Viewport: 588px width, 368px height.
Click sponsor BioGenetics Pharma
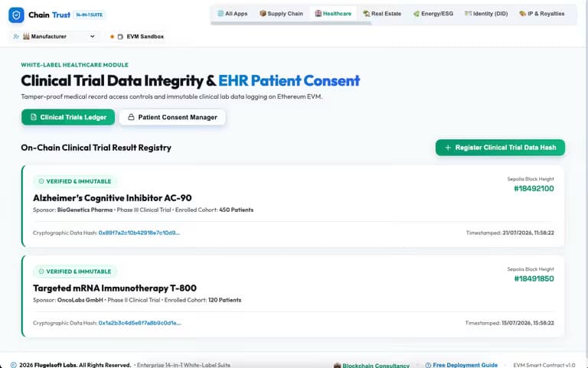85,210
